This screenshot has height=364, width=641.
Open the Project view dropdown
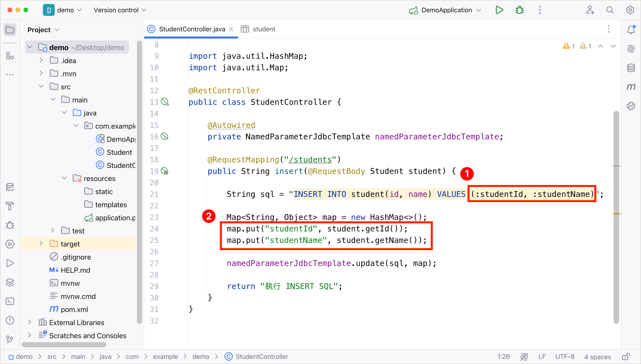[43, 30]
